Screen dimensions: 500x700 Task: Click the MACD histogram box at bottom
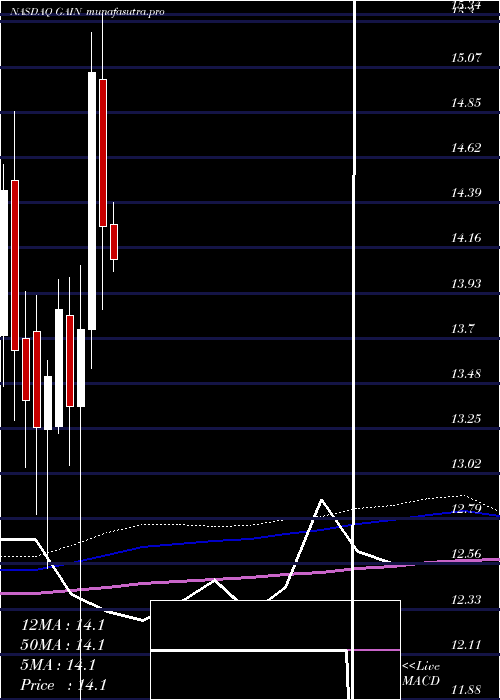click(275, 650)
